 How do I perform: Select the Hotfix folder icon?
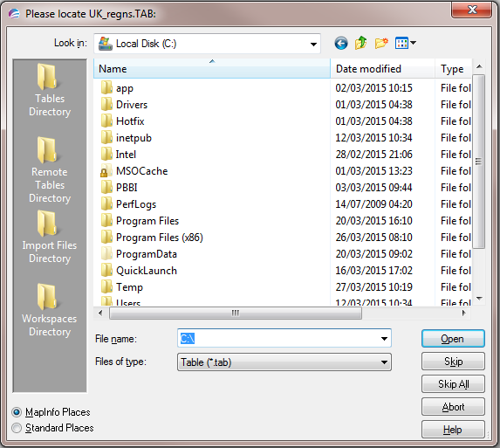click(x=106, y=121)
